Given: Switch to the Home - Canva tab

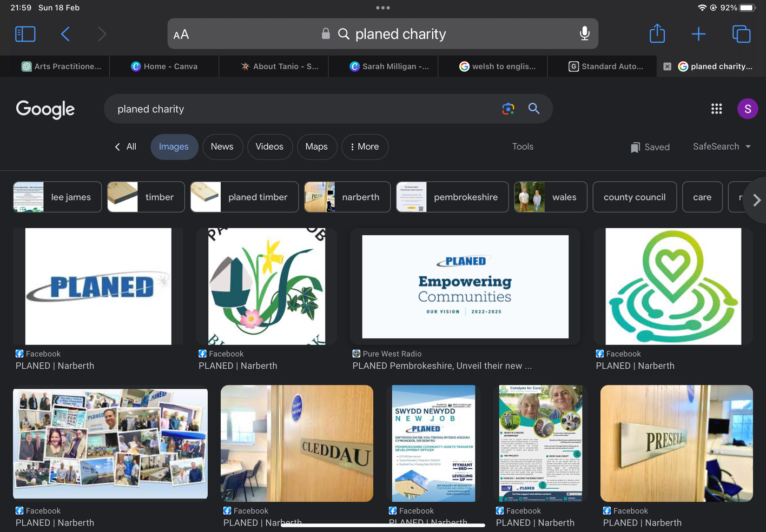Looking at the screenshot, I should point(164,66).
